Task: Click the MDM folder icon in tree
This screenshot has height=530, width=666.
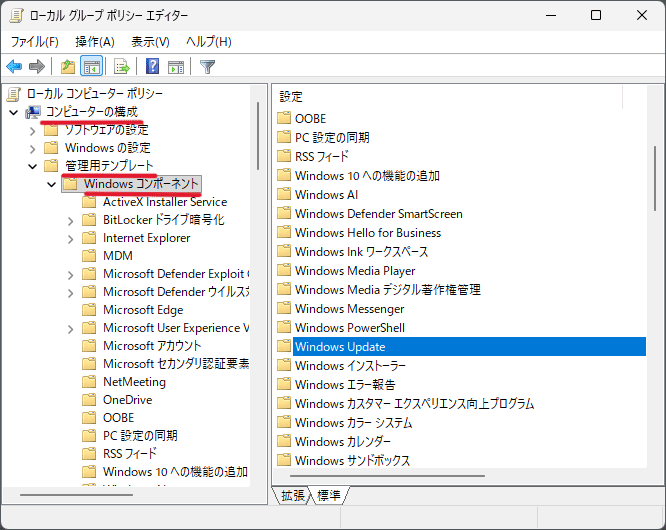Action: (x=89, y=256)
